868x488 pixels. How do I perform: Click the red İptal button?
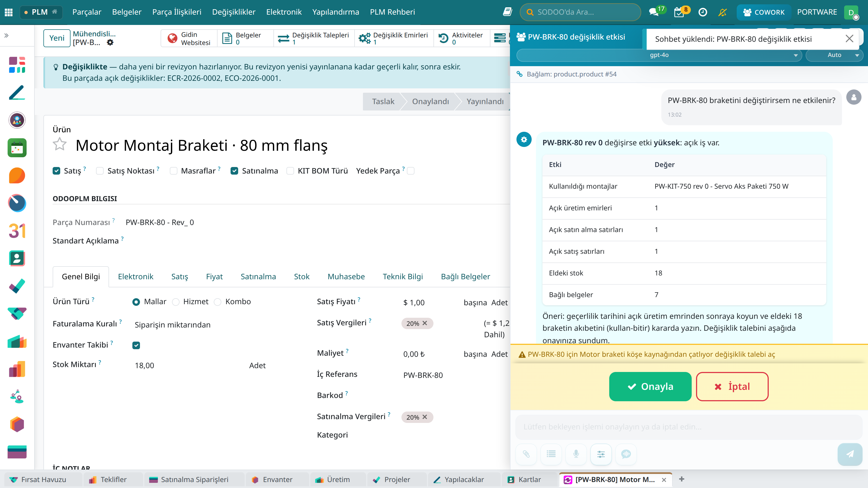click(x=732, y=386)
